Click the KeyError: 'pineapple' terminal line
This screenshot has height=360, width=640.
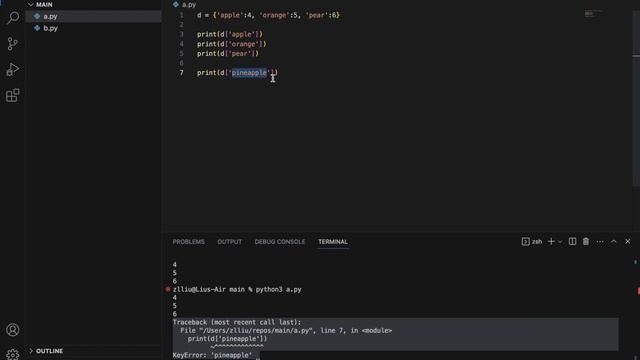tap(212, 355)
